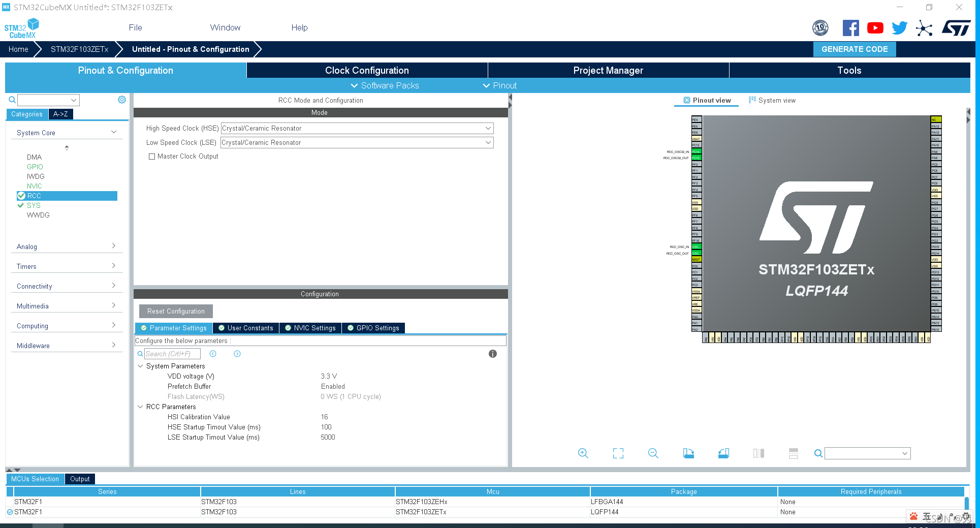Enable the Master Clock Output checkbox
The height and width of the screenshot is (528, 980).
click(151, 157)
